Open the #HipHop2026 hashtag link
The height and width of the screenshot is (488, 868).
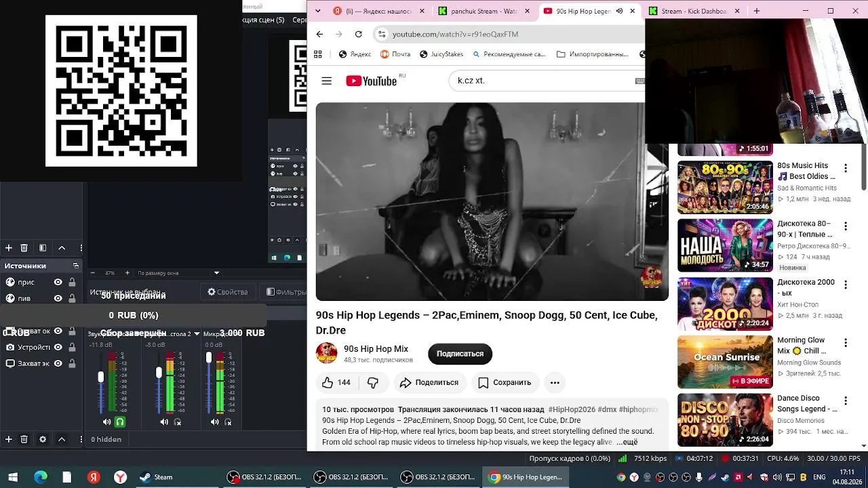(572, 409)
